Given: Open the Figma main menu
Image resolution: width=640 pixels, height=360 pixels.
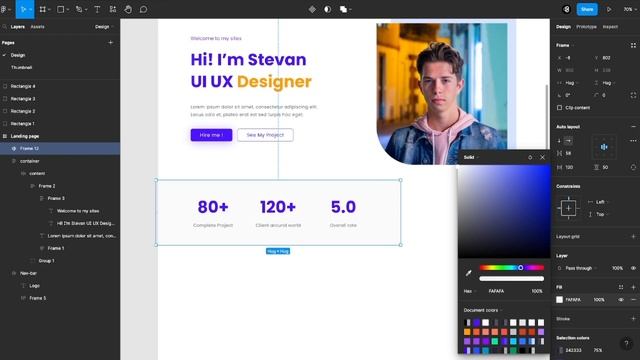Looking at the screenshot, I should pyautogui.click(x=4, y=9).
